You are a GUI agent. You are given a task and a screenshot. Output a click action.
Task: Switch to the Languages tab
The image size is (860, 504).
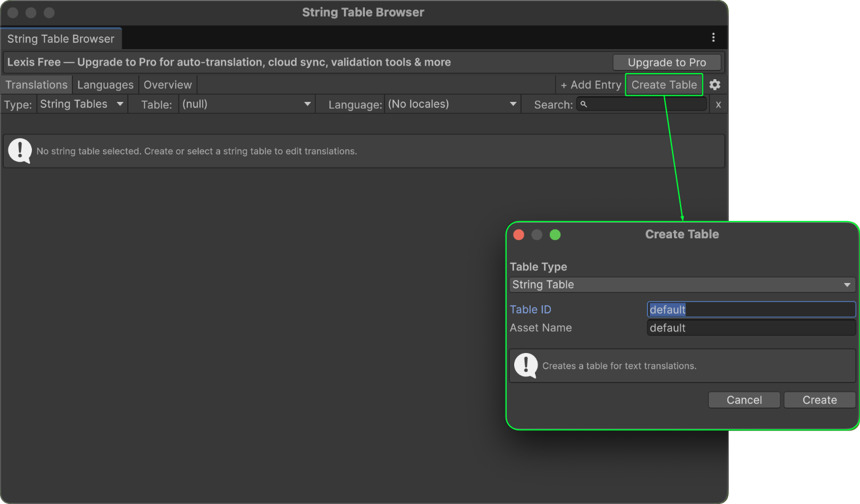pos(105,85)
